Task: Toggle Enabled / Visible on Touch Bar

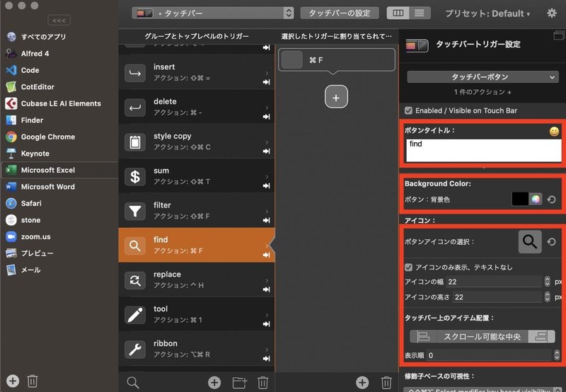Action: [408, 110]
